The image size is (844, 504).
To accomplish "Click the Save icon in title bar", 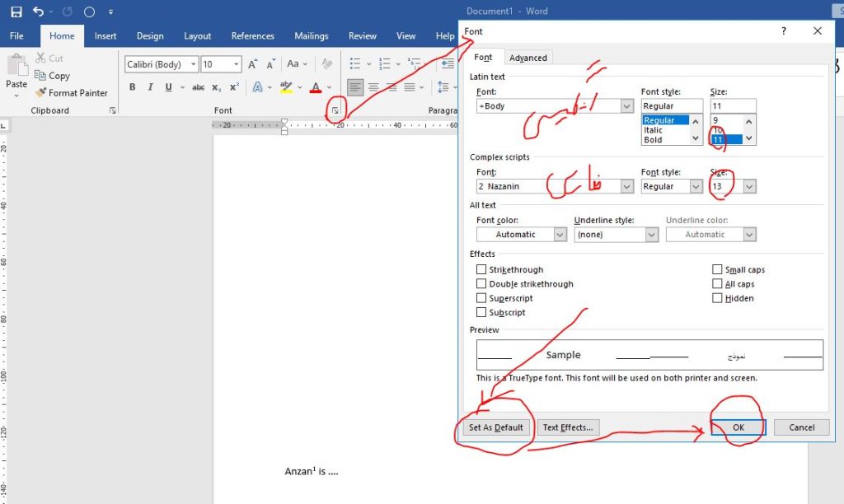I will click(16, 12).
